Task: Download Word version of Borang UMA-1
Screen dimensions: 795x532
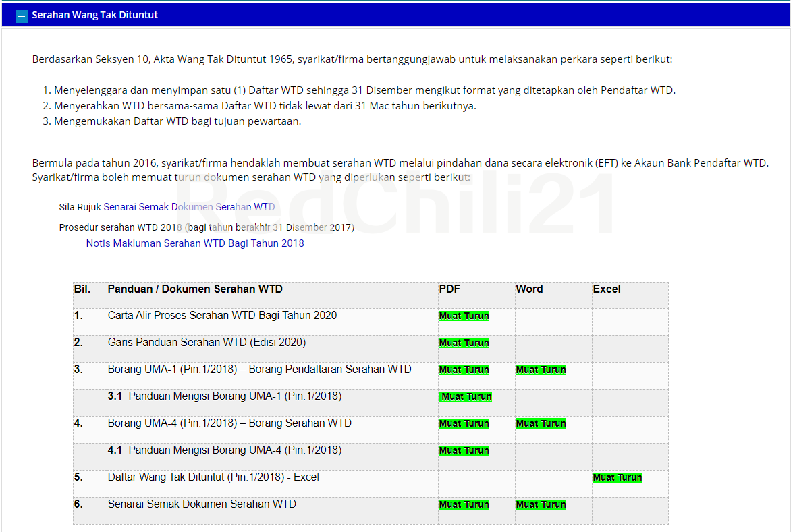Action: click(x=541, y=370)
